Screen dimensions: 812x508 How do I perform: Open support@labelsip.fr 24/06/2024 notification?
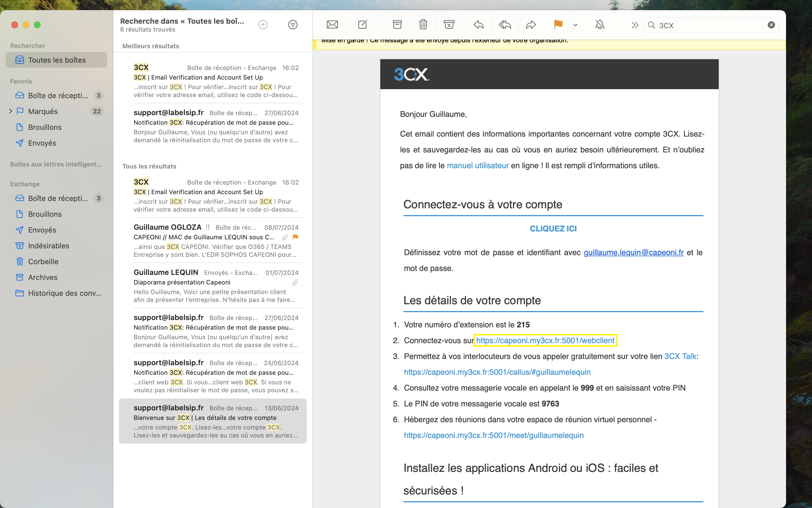[x=213, y=376]
